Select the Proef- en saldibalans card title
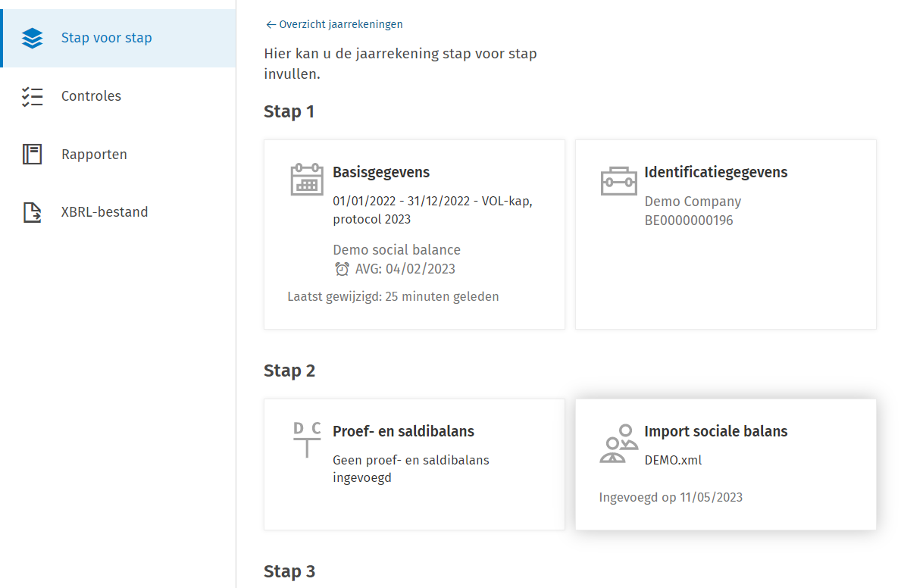The image size is (901, 588). [x=403, y=431]
